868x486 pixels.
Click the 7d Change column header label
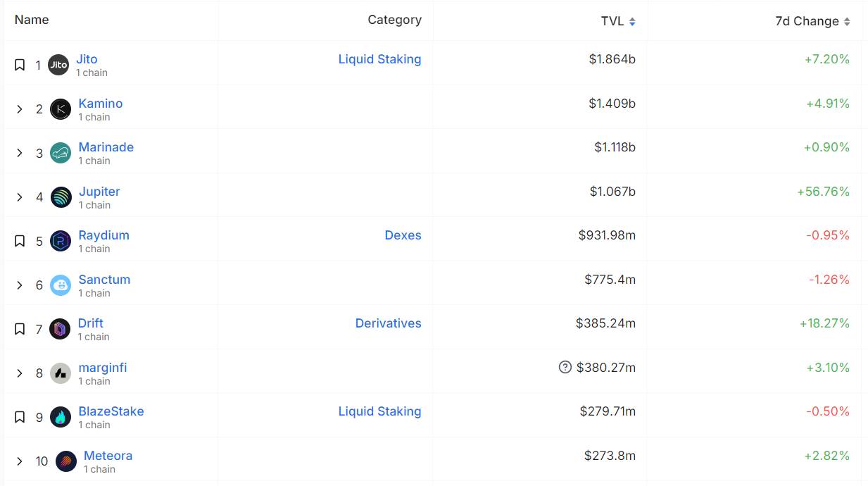(807, 22)
